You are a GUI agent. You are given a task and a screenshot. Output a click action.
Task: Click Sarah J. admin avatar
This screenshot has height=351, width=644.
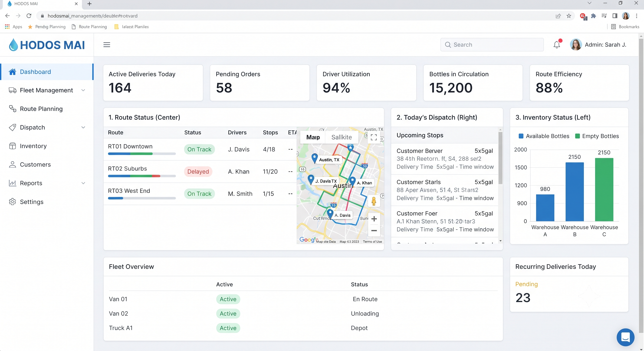(576, 45)
